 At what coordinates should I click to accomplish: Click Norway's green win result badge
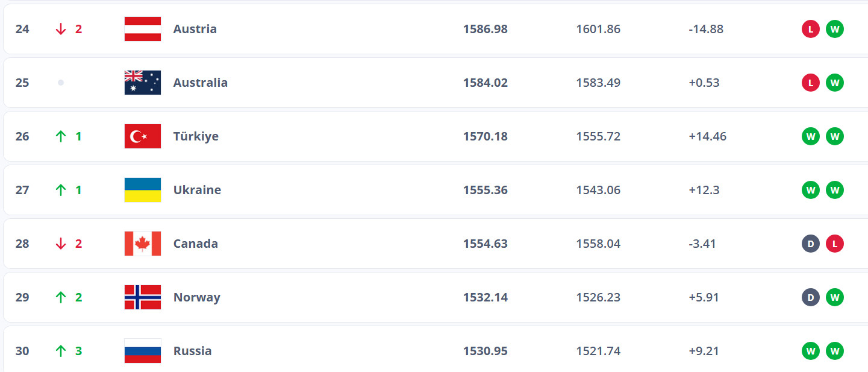[834, 297]
